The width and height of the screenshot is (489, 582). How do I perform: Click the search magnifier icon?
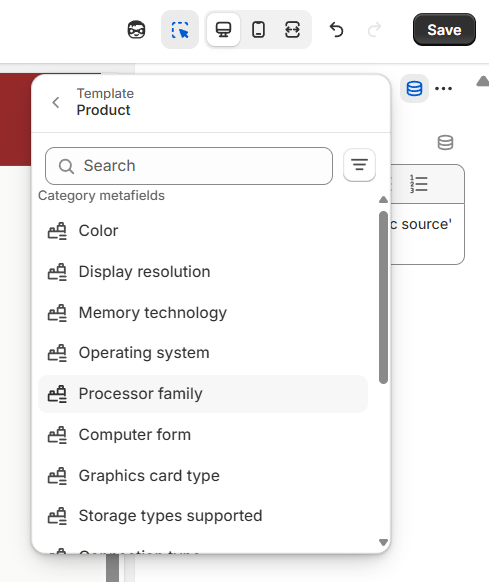click(x=66, y=166)
